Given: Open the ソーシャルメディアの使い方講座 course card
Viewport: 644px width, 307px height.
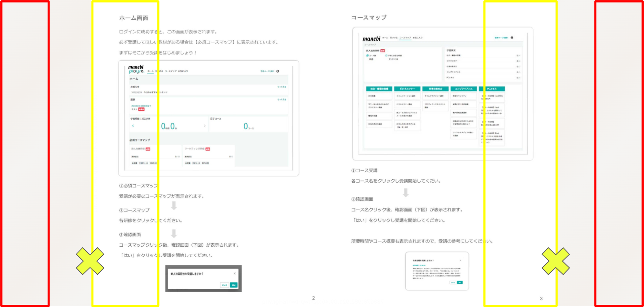Looking at the screenshot, I should tap(463, 134).
